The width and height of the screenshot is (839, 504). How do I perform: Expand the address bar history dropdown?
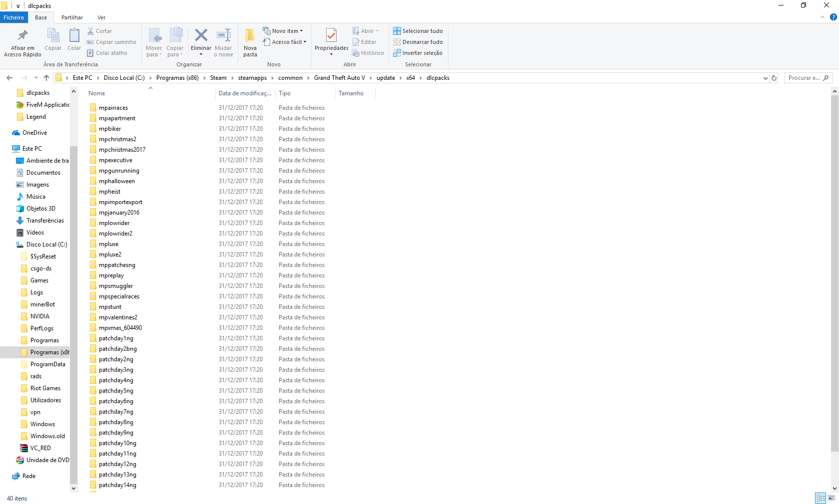tap(765, 78)
